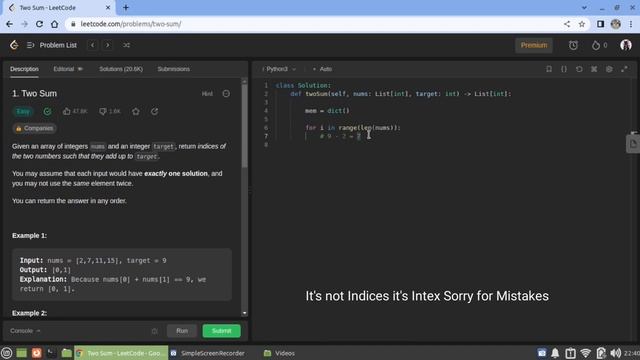
Task: Open the WiFi network tray icon
Action: [x=585, y=353]
